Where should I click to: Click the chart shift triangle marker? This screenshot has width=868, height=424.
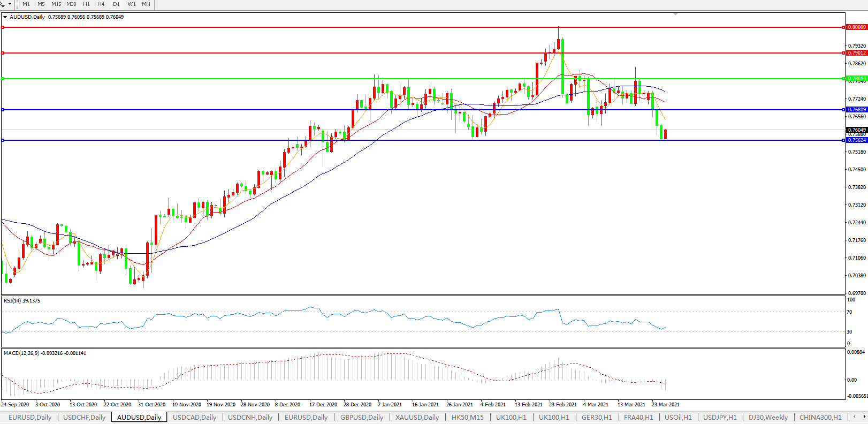[675, 14]
